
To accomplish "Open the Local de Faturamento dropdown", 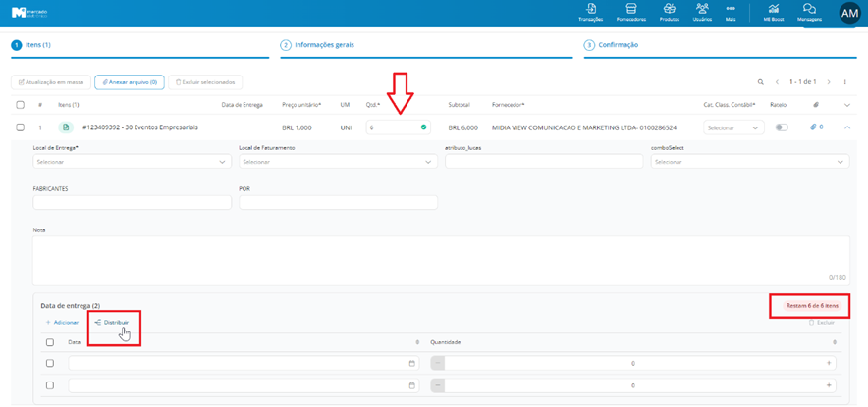I will coord(338,162).
